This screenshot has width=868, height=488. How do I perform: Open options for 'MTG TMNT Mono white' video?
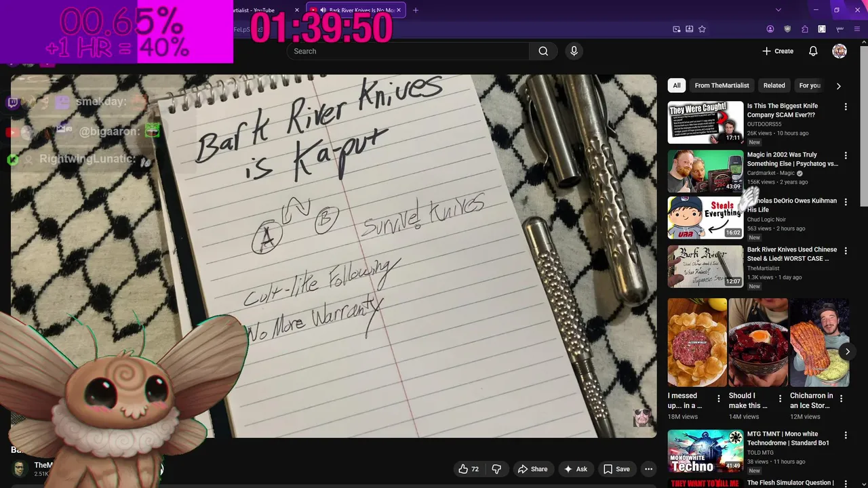(x=846, y=434)
